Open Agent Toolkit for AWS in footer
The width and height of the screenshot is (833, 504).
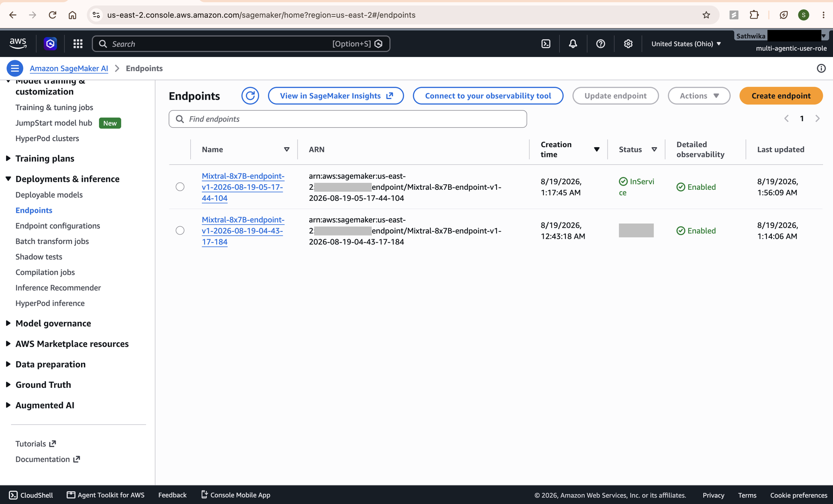[x=106, y=495]
